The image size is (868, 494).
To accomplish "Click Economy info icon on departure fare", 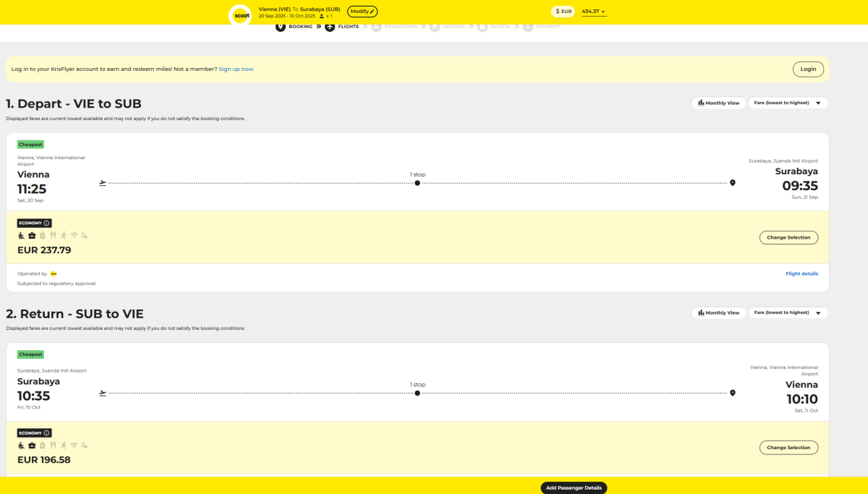I will pyautogui.click(x=47, y=223).
